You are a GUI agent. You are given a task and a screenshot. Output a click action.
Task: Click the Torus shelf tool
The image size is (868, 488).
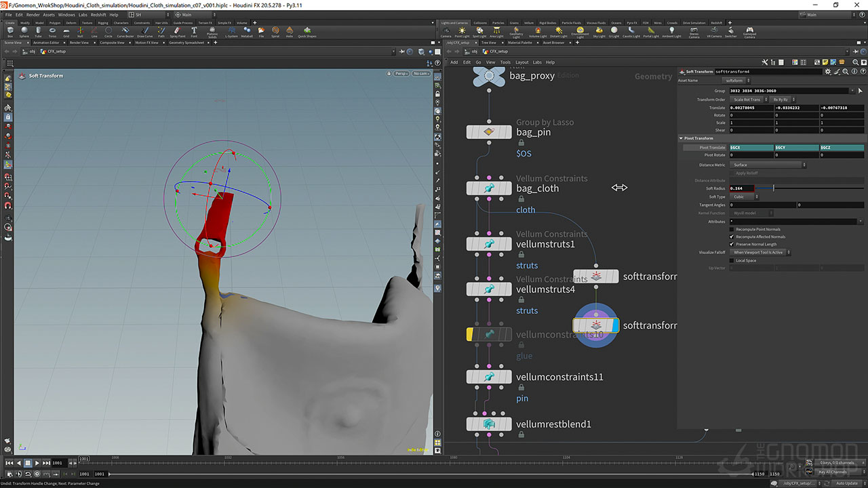(52, 31)
